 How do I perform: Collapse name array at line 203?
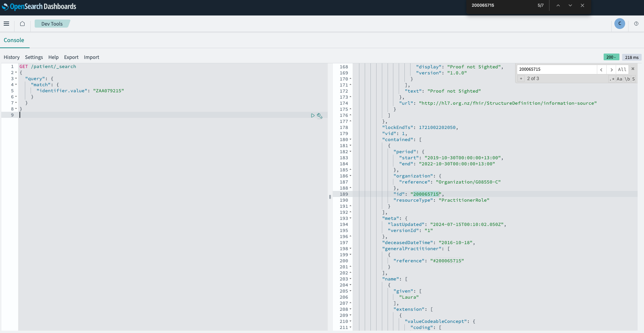pos(350,279)
